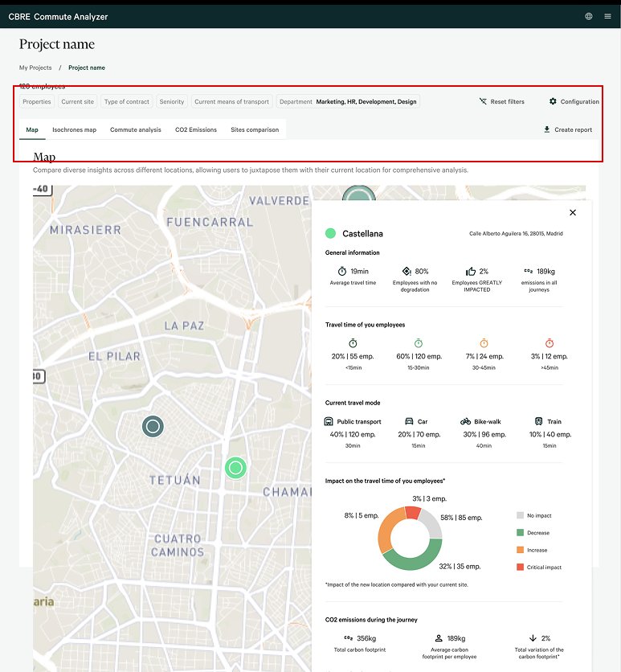
Task: Click the address 'Calle Alberto Aguilera 16, 28015, Madrid'
Action: coord(516,234)
